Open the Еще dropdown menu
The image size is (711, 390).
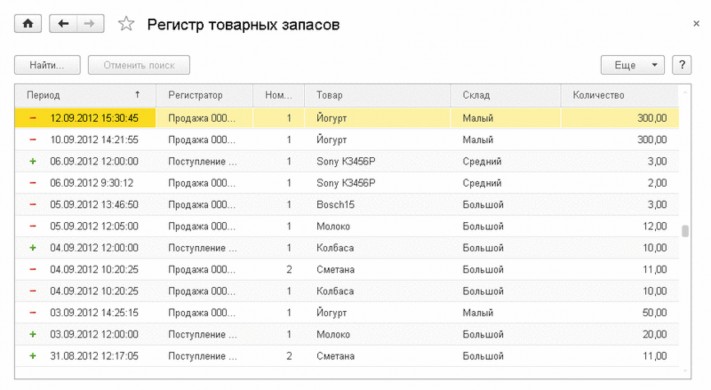coord(633,65)
